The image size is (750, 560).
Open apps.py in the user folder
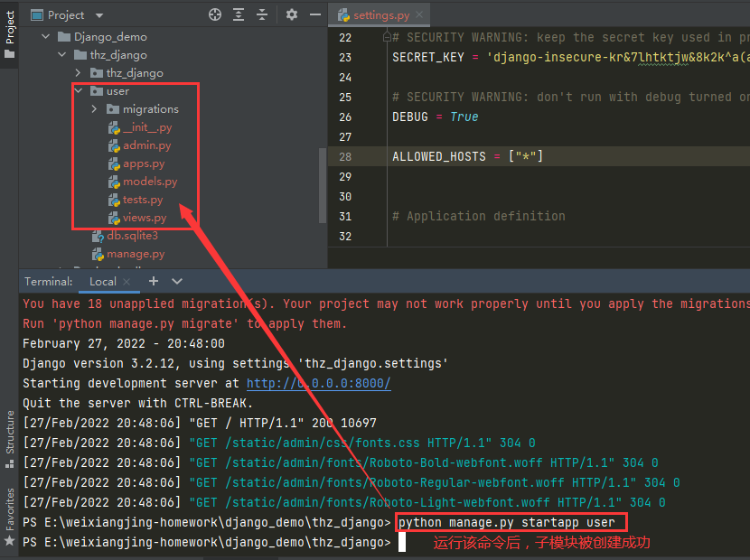[144, 163]
